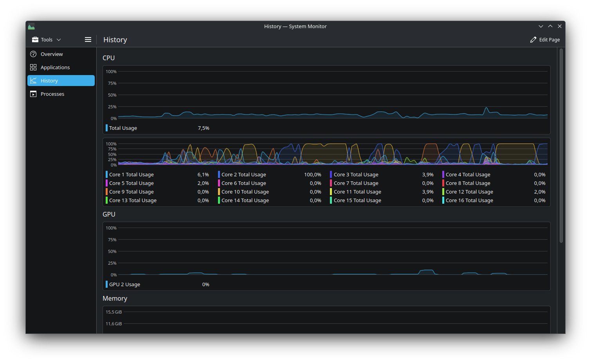Click the Core 7 Total Usage legend label
This screenshot has width=591, height=364.
click(x=356, y=183)
